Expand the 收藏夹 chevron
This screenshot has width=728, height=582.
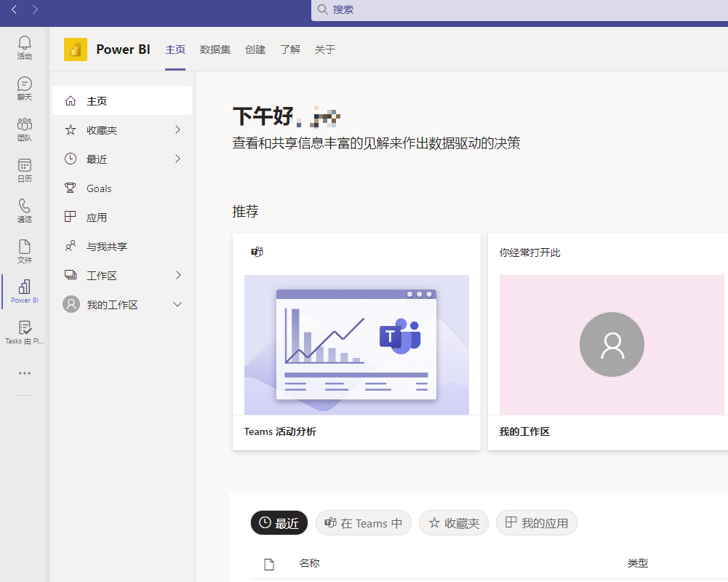tap(177, 129)
